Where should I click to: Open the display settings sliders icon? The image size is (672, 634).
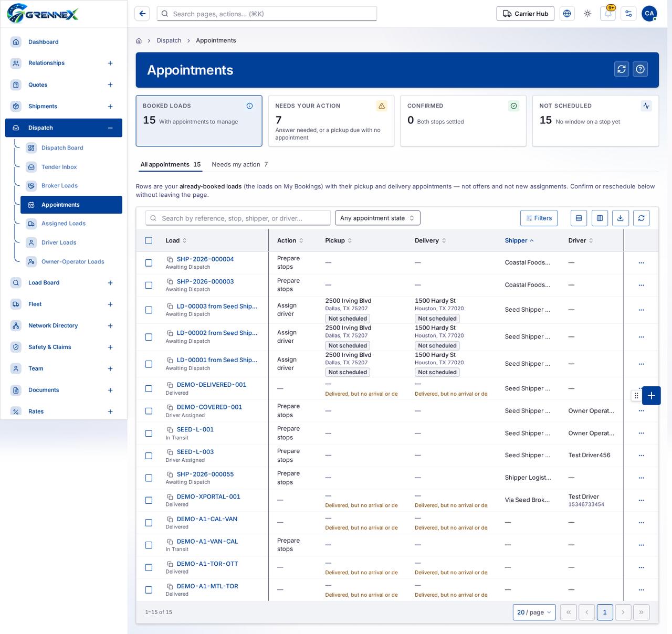(628, 14)
